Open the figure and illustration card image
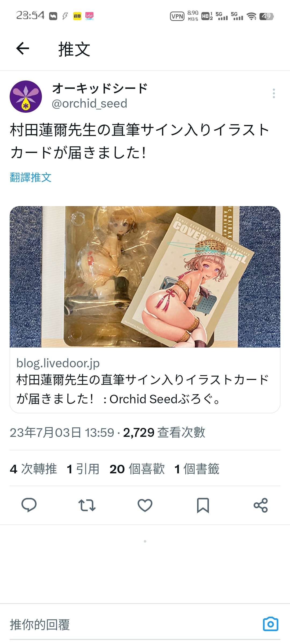The image size is (290, 644). 145,277
